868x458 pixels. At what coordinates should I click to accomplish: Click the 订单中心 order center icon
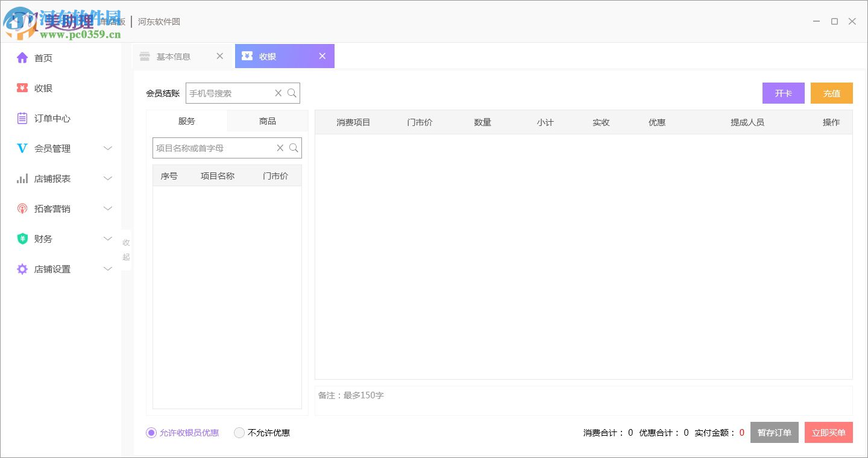pos(22,118)
